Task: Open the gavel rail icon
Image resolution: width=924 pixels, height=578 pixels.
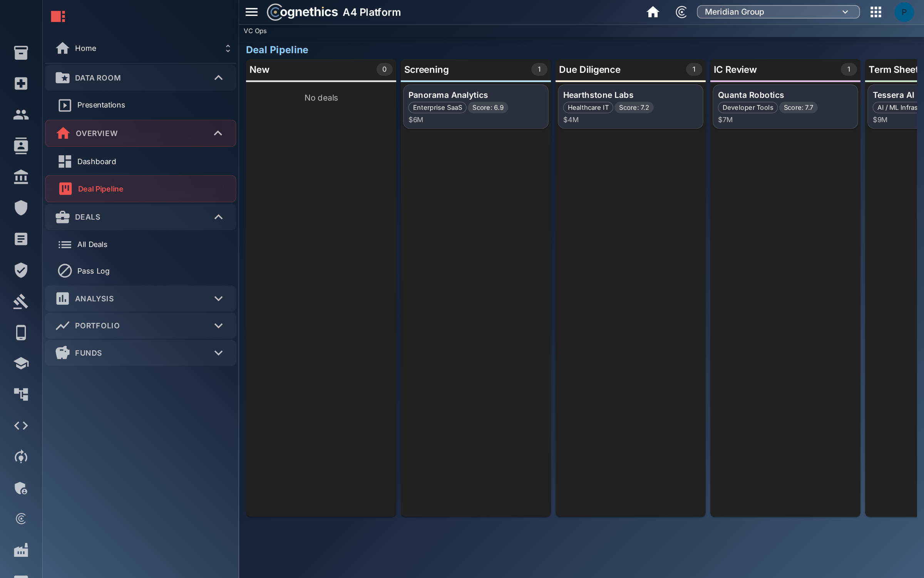Action: [x=21, y=301]
